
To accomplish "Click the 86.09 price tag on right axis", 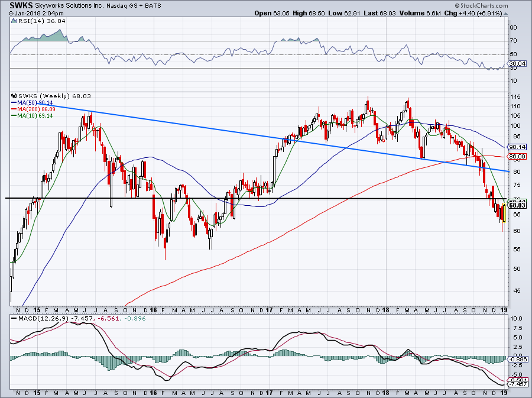I will point(518,156).
